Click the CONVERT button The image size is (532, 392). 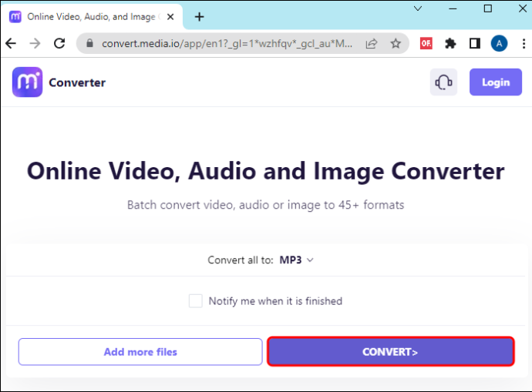(390, 351)
